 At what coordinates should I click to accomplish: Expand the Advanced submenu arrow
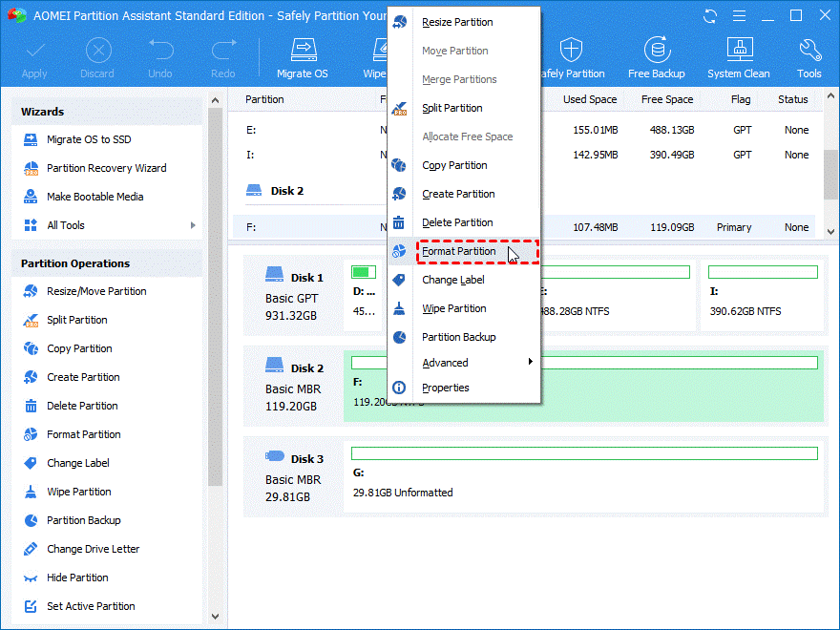click(x=530, y=363)
